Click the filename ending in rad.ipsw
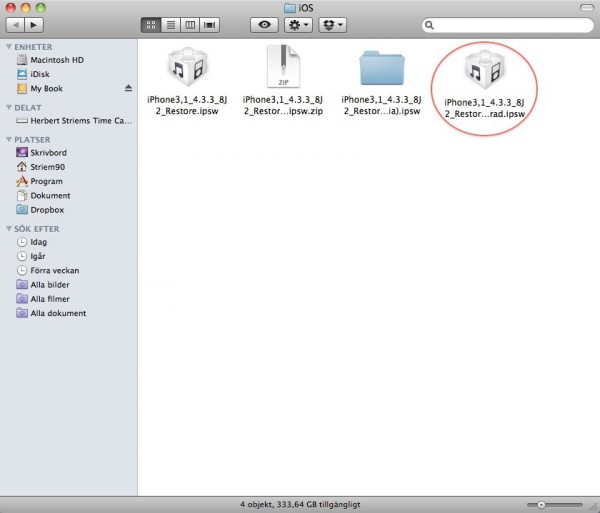This screenshot has width=600, height=513. point(485,108)
